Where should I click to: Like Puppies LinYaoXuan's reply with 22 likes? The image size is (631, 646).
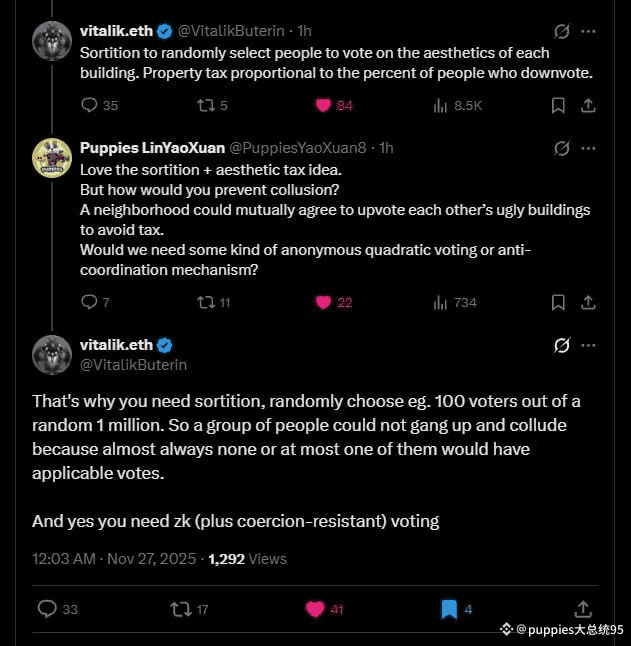click(x=323, y=302)
